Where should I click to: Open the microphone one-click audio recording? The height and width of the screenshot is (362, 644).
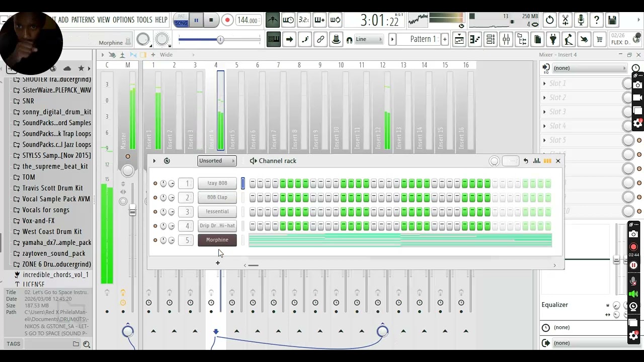(581, 20)
